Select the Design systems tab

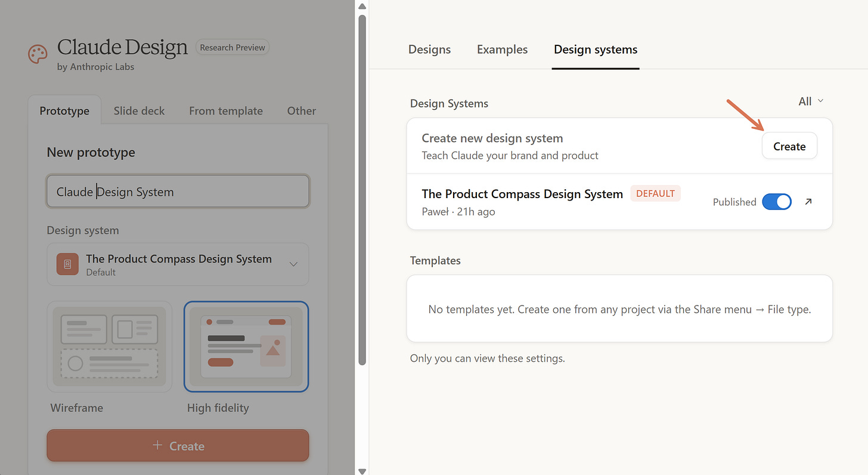pos(596,50)
